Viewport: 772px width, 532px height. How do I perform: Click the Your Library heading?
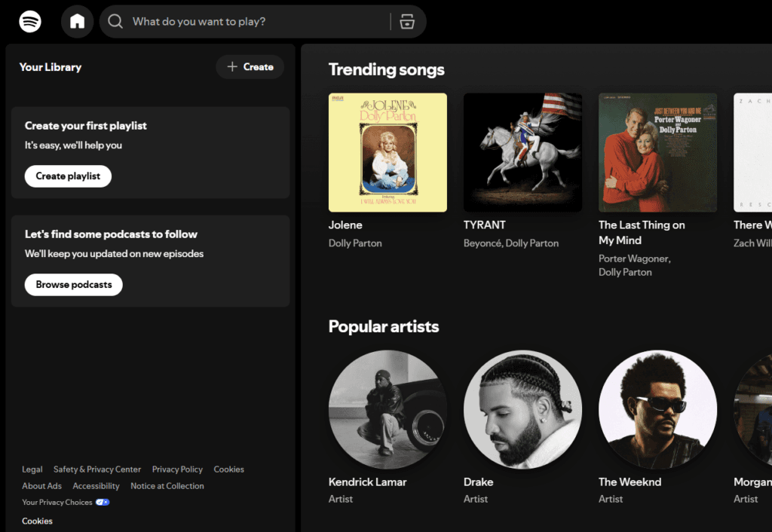tap(51, 67)
